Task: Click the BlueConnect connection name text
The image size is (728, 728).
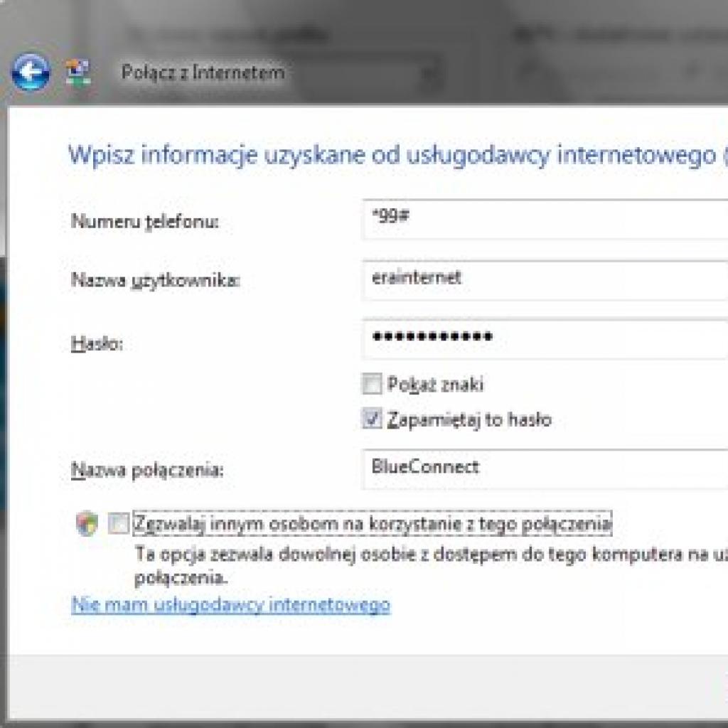Action: (x=424, y=468)
